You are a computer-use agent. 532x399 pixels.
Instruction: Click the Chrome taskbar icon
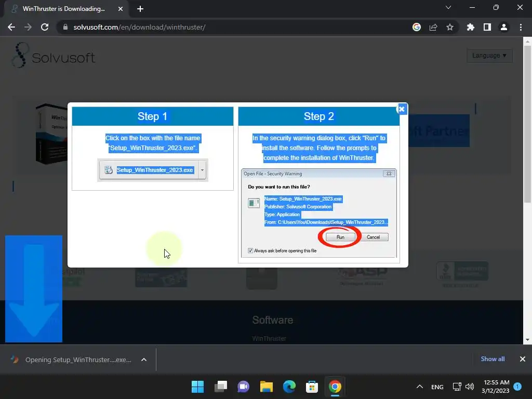335,387
